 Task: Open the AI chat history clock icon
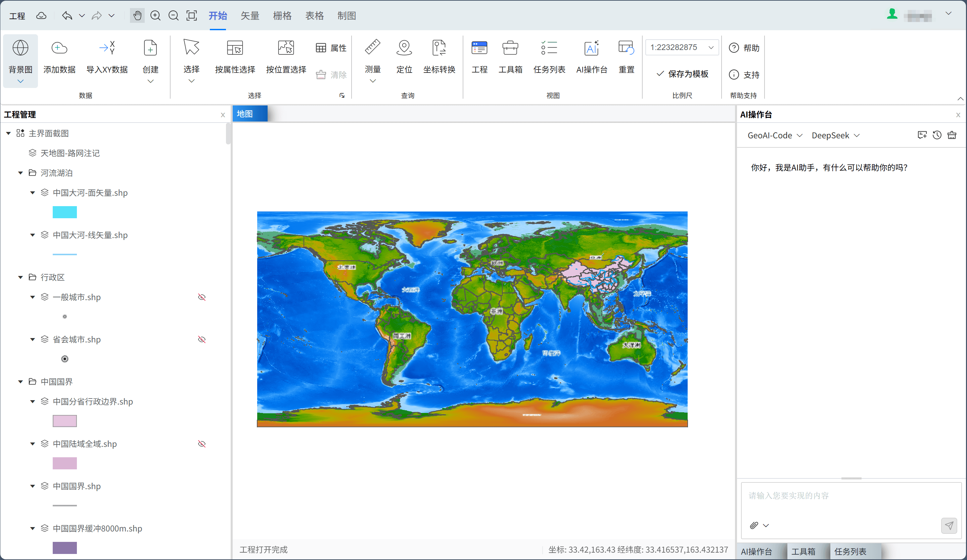pyautogui.click(x=937, y=135)
